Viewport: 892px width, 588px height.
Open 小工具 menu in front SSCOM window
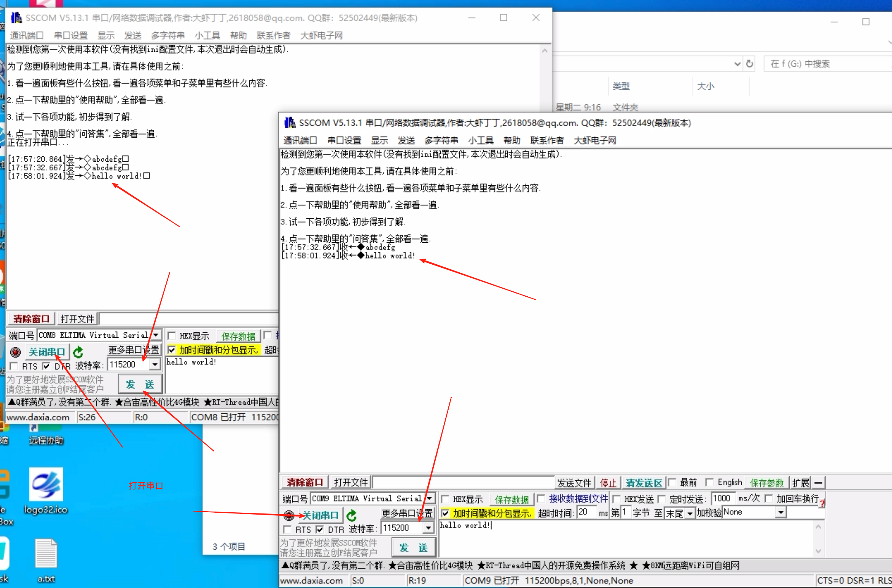pos(481,140)
